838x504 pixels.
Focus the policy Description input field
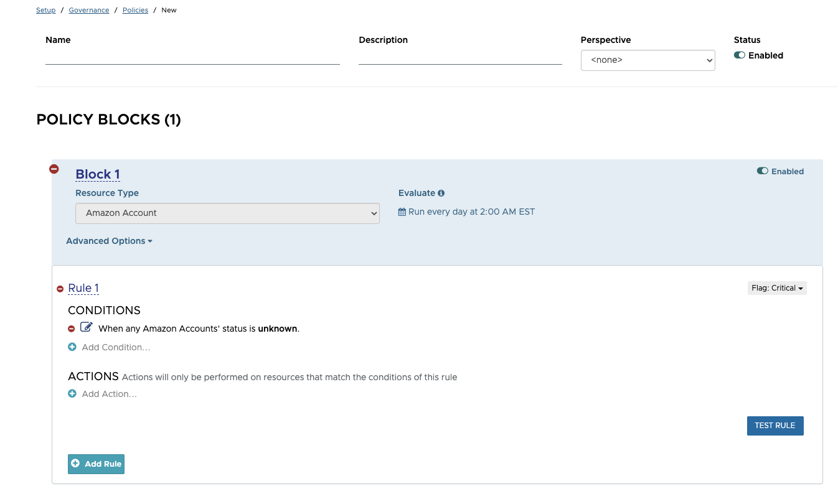pyautogui.click(x=460, y=57)
